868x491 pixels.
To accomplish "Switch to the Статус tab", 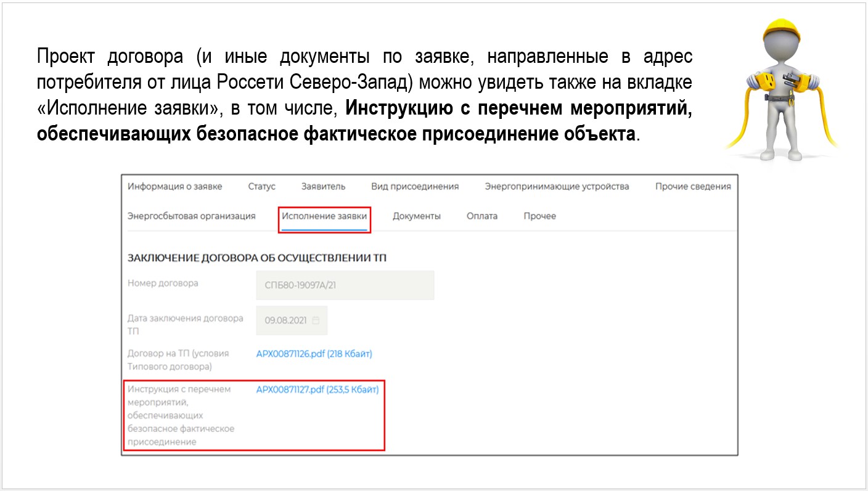I will (261, 187).
